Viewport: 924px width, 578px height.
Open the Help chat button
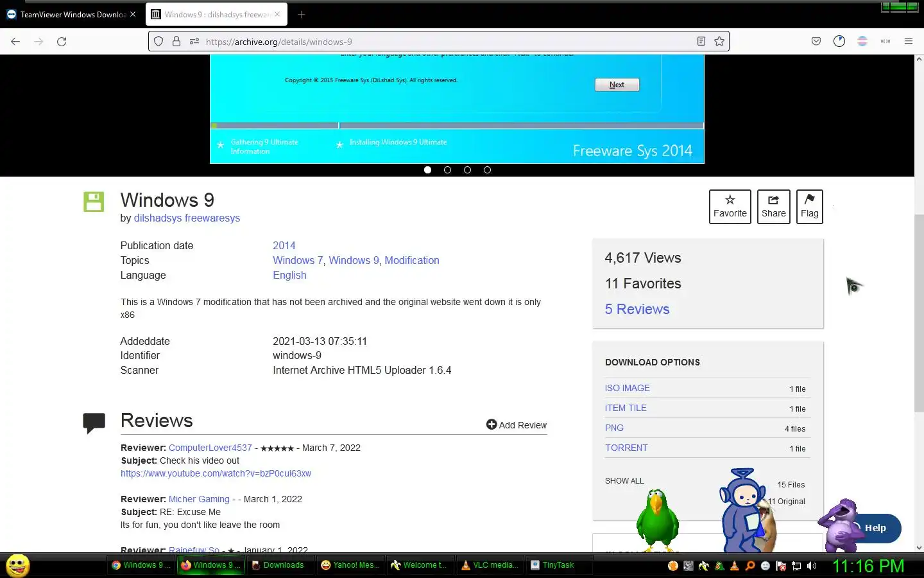pyautogui.click(x=875, y=528)
